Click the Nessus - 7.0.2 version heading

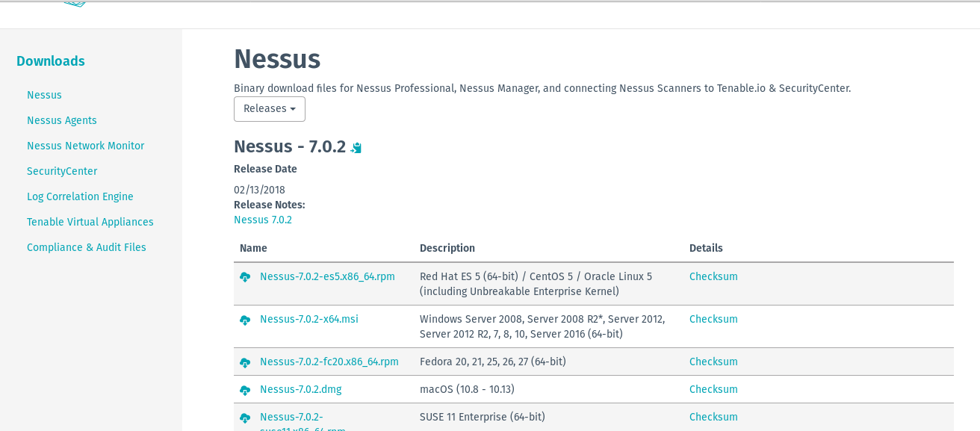pyautogui.click(x=290, y=146)
